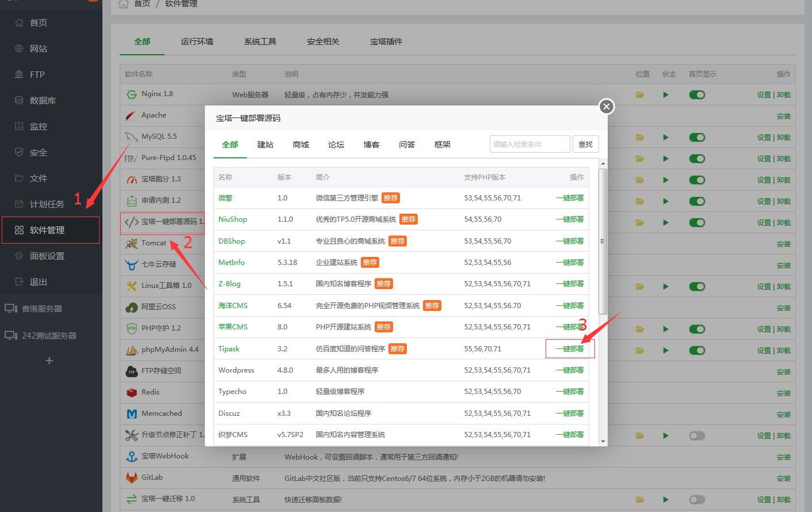Toggle homepage display for PHP守护 row

(697, 329)
